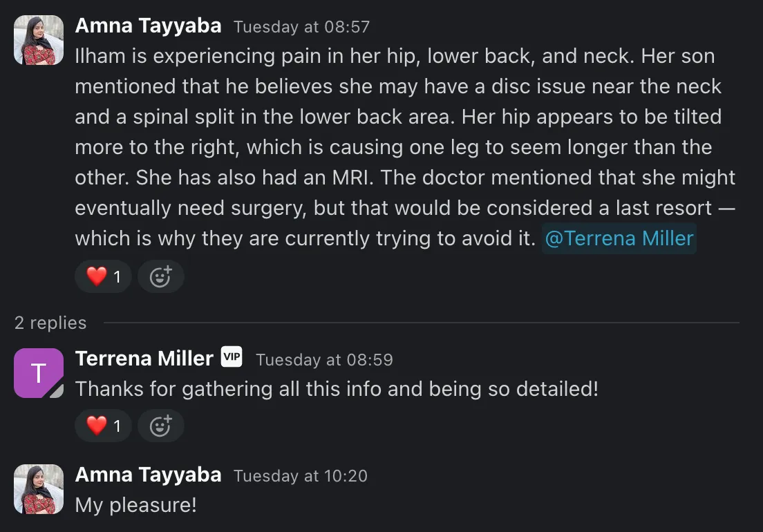
Task: Click the My pleasure! message text
Action: tap(135, 505)
